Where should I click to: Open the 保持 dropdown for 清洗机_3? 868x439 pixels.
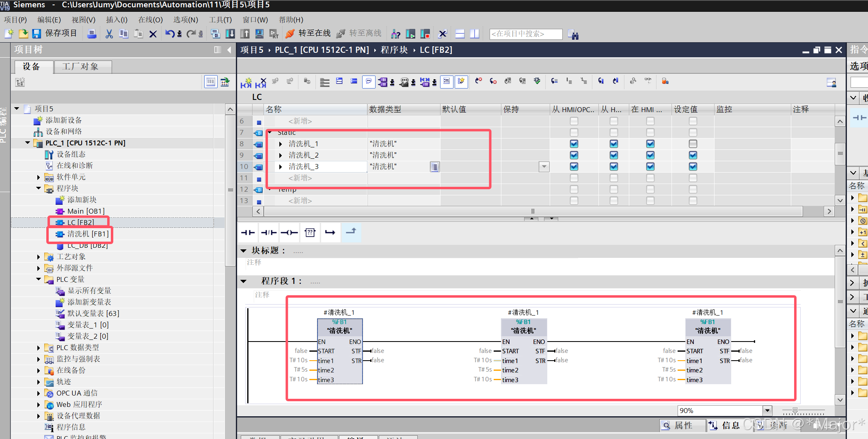[x=544, y=167]
